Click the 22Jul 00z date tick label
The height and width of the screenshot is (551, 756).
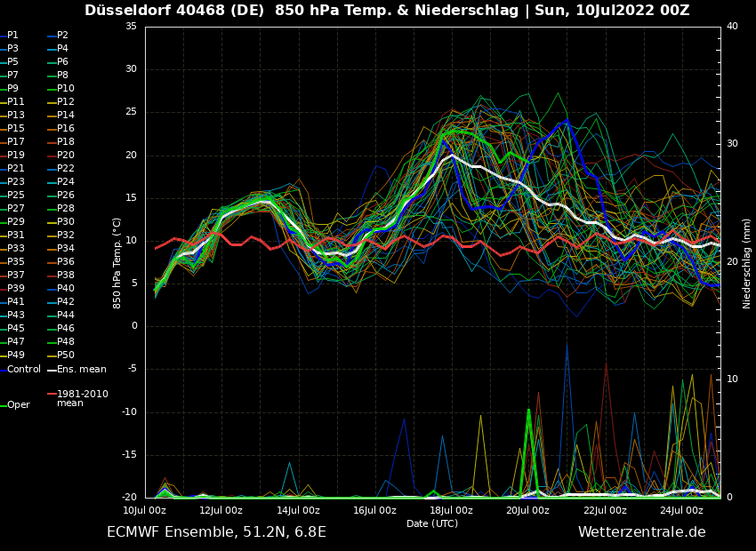click(x=605, y=511)
